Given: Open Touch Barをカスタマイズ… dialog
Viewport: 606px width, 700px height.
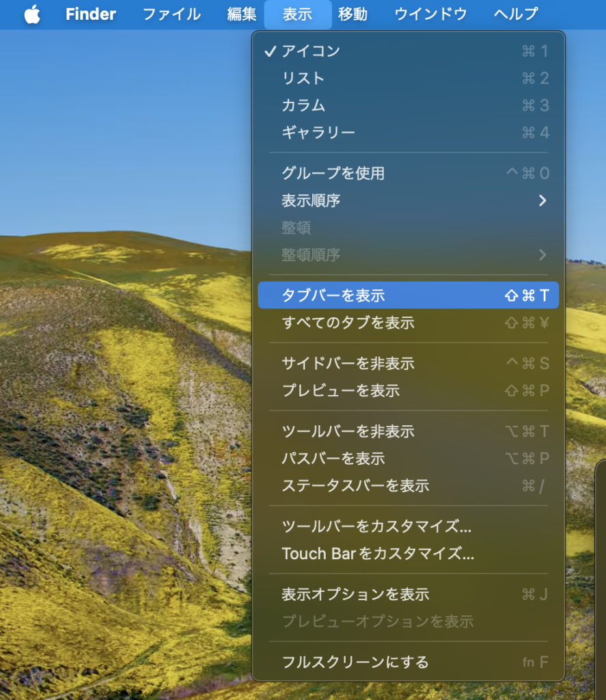Looking at the screenshot, I should (409, 554).
